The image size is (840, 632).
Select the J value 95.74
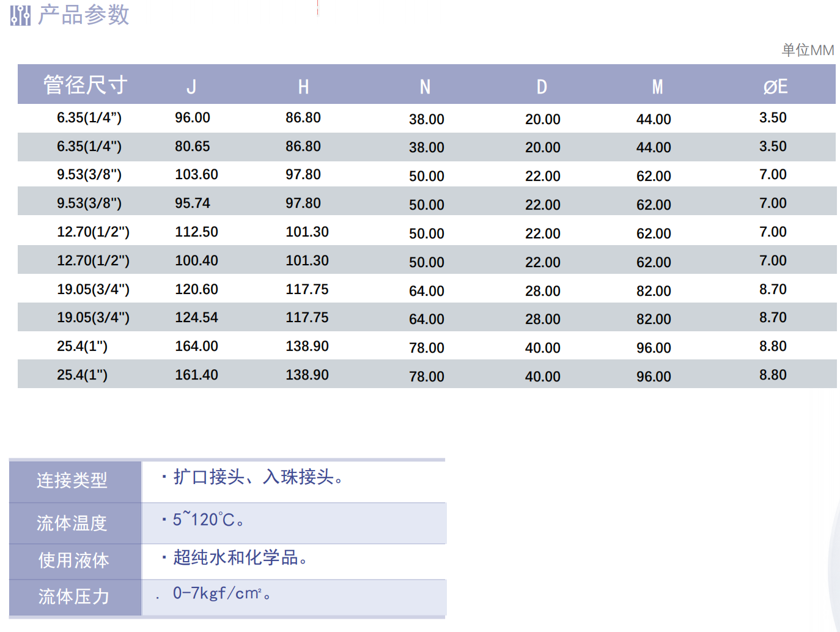coord(193,203)
